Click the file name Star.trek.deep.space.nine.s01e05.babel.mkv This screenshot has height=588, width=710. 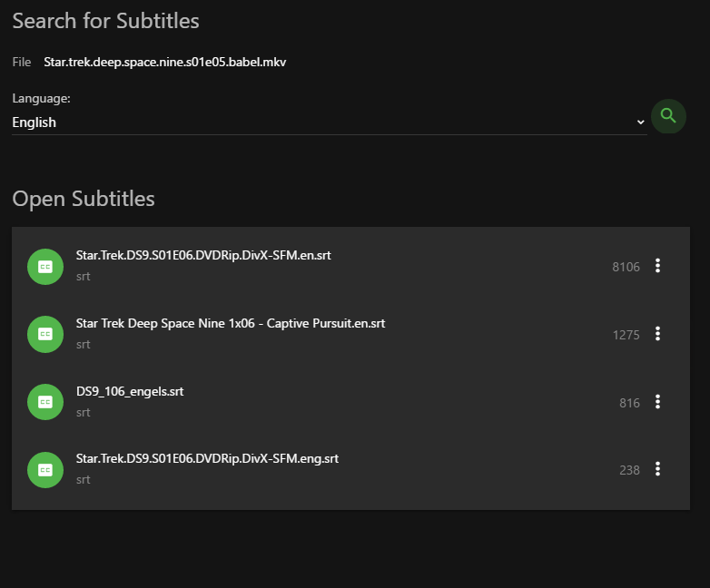tap(165, 63)
